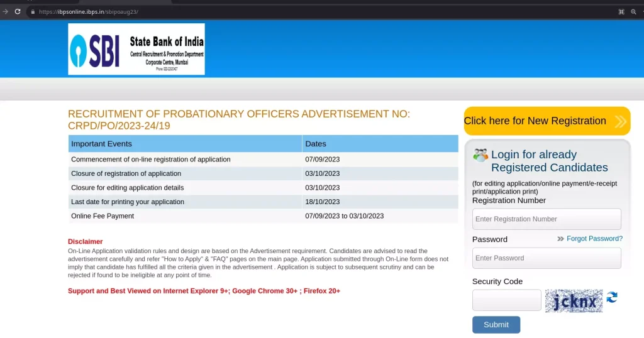Click 'Recruitment of Probationary Officers' heading

[x=238, y=120]
